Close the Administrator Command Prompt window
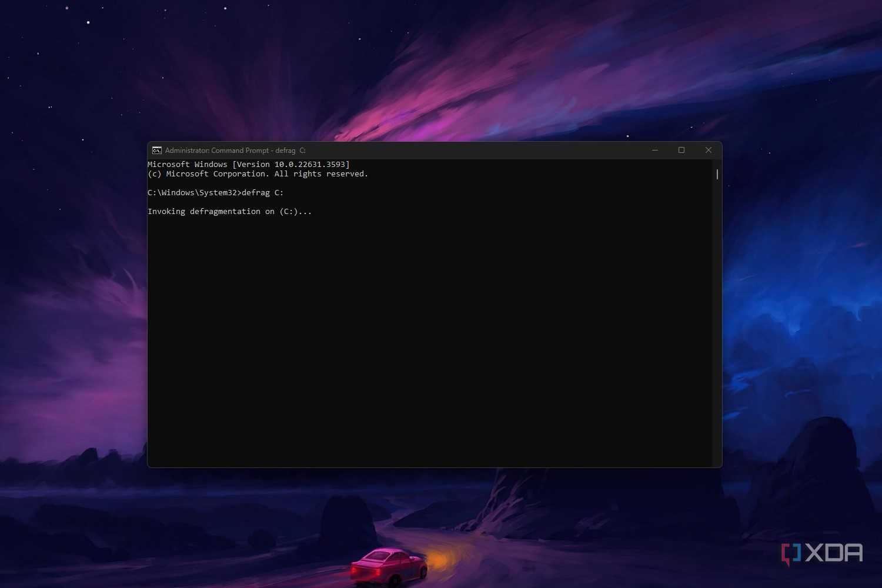Viewport: 882px width, 588px height. tap(709, 151)
